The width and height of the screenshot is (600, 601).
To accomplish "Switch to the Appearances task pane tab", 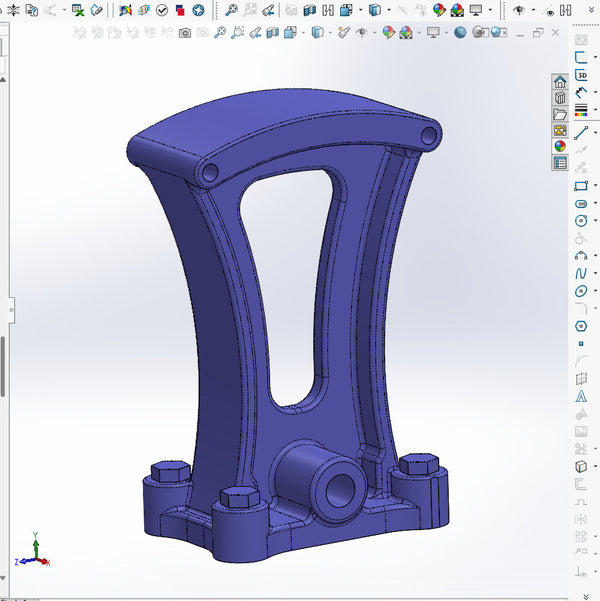I will 560,146.
